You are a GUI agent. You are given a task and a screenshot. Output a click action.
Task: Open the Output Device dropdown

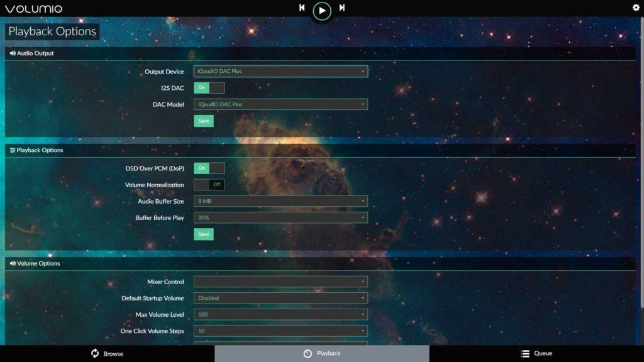[x=280, y=72]
